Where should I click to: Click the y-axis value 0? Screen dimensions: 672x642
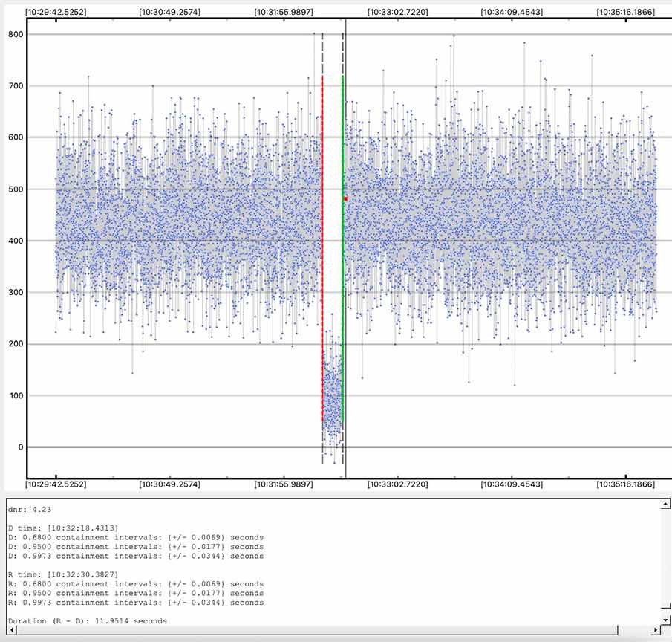coord(21,447)
